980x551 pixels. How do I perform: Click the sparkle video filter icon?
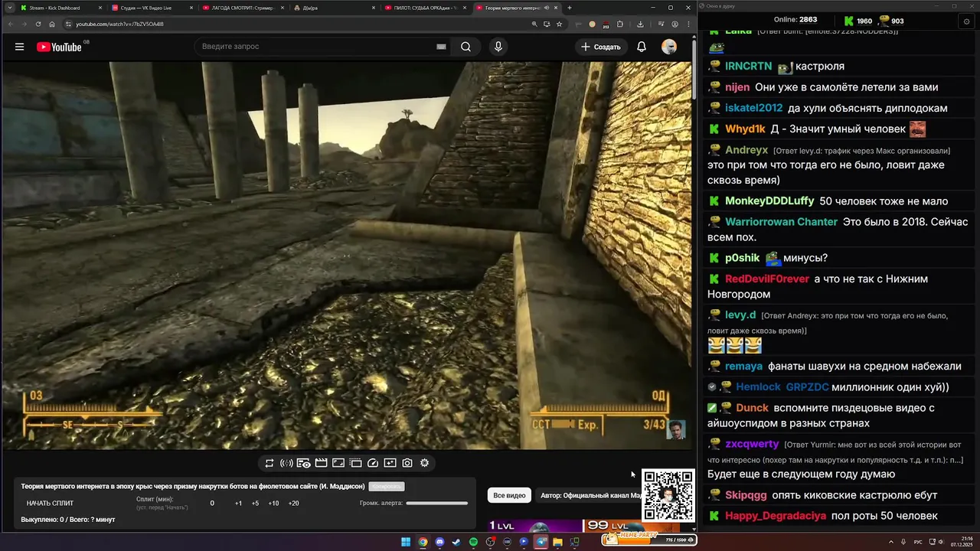pos(390,463)
